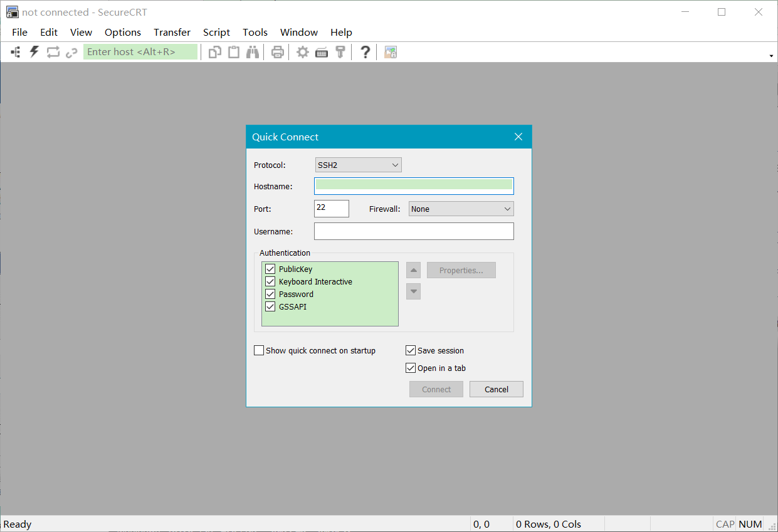Uncheck the Password authentication checkbox
The image size is (778, 532).
(271, 294)
